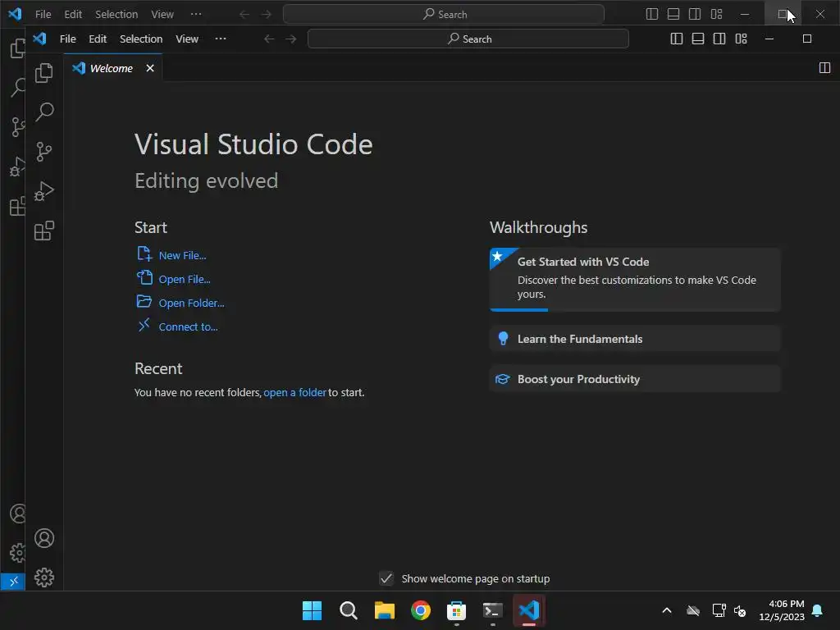Open View menu in front window
This screenshot has height=630, width=840.
(187, 39)
